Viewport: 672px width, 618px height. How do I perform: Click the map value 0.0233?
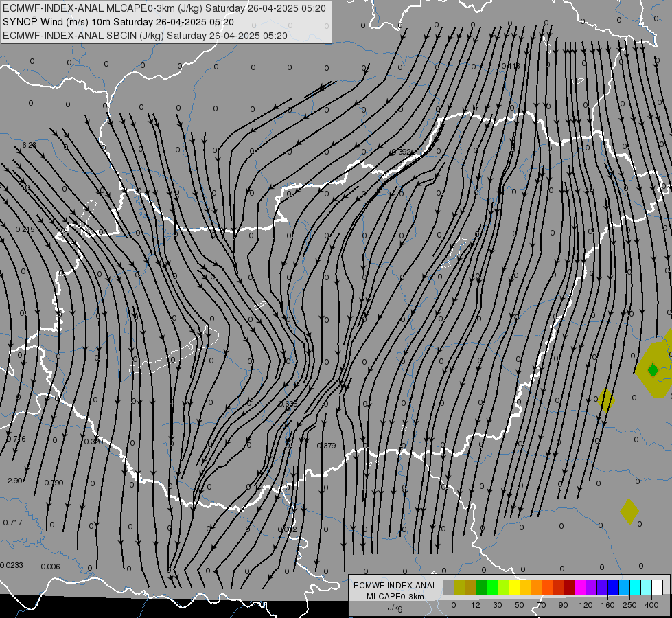click(x=12, y=565)
